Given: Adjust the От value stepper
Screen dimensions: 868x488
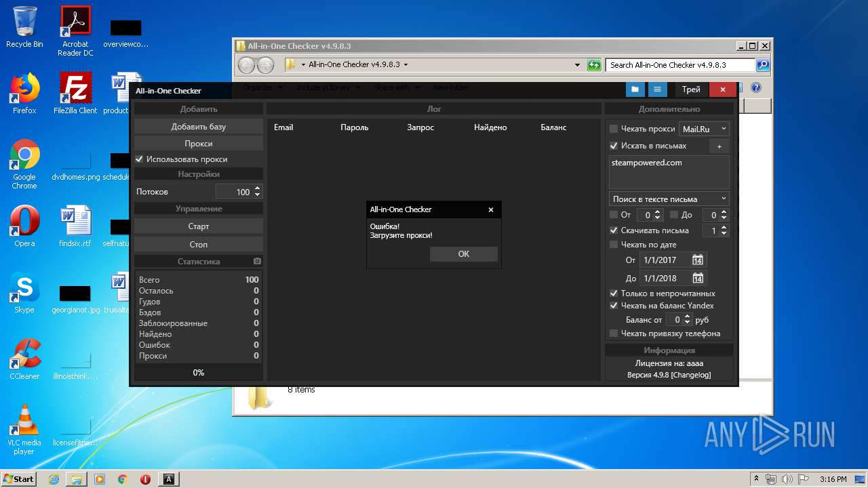Looking at the screenshot, I should pyautogui.click(x=657, y=215).
